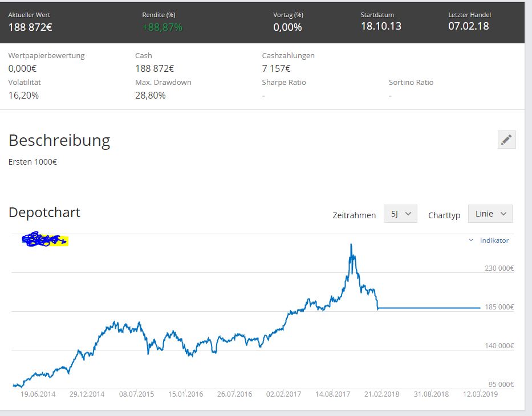Click the Aktueller Wert amount in header
Screen dimensions: 532x416
[30, 27]
